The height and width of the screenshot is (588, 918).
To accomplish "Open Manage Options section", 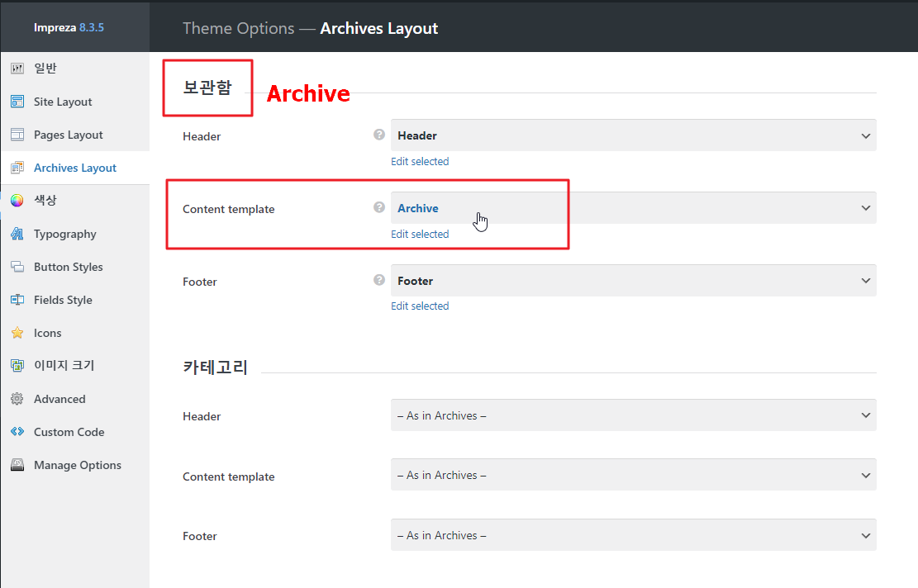I will tap(75, 465).
